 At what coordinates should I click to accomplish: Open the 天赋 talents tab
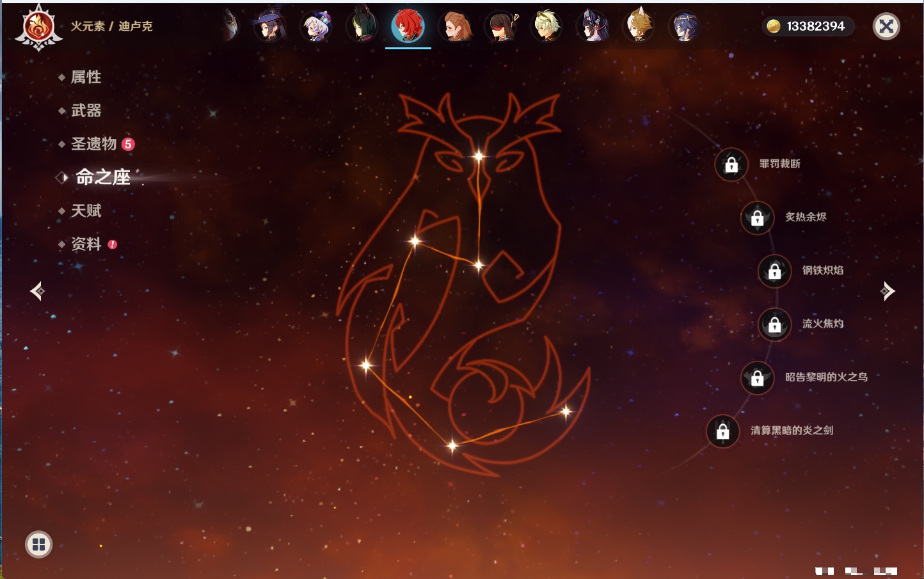(x=86, y=210)
